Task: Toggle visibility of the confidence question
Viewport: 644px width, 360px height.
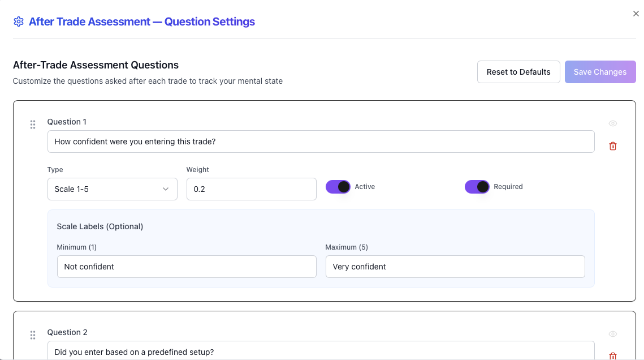Action: click(x=612, y=123)
